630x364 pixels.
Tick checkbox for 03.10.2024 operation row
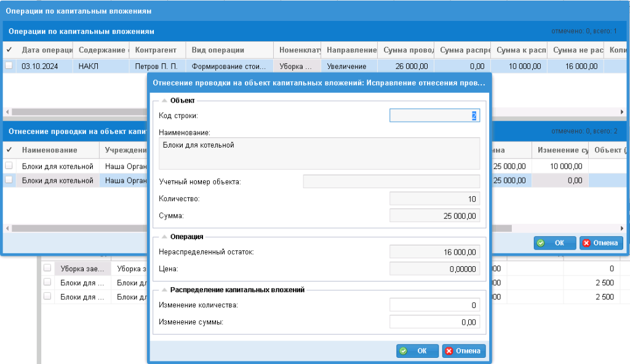point(9,66)
